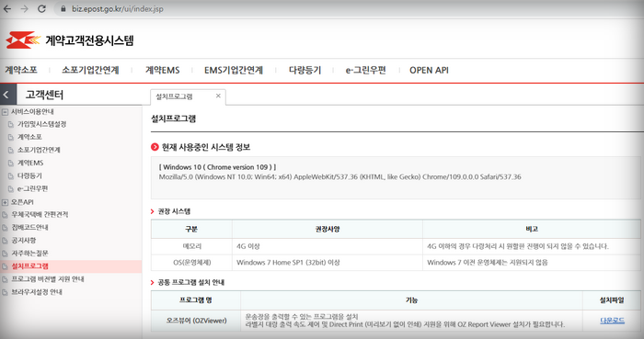Click the 권장사항 column header
The image size is (644, 339).
pyautogui.click(x=328, y=229)
